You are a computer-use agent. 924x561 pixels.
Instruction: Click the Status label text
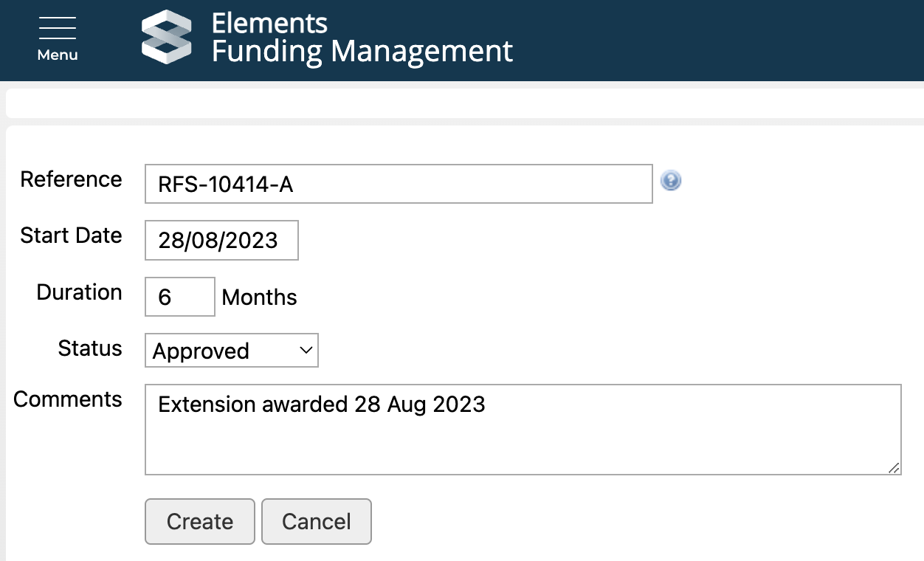(x=90, y=348)
